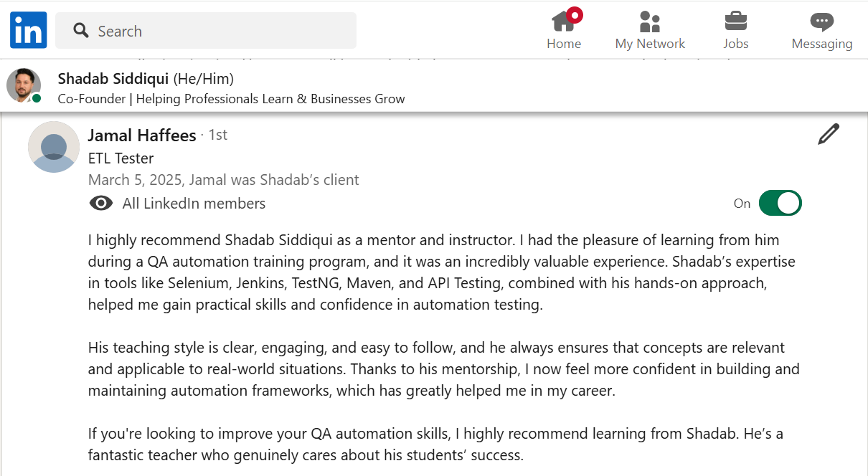Click the Jamal Haffees name link
The height and width of the screenshot is (476, 868).
click(142, 135)
